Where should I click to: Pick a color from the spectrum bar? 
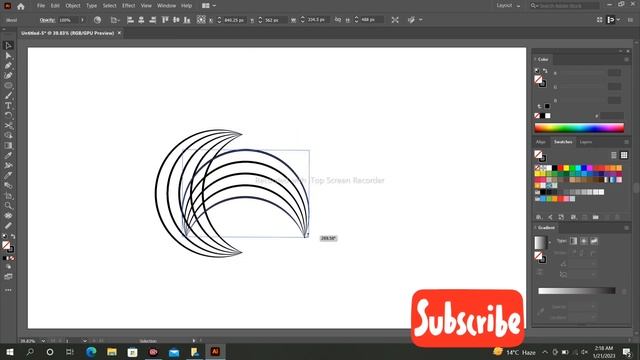pos(579,128)
